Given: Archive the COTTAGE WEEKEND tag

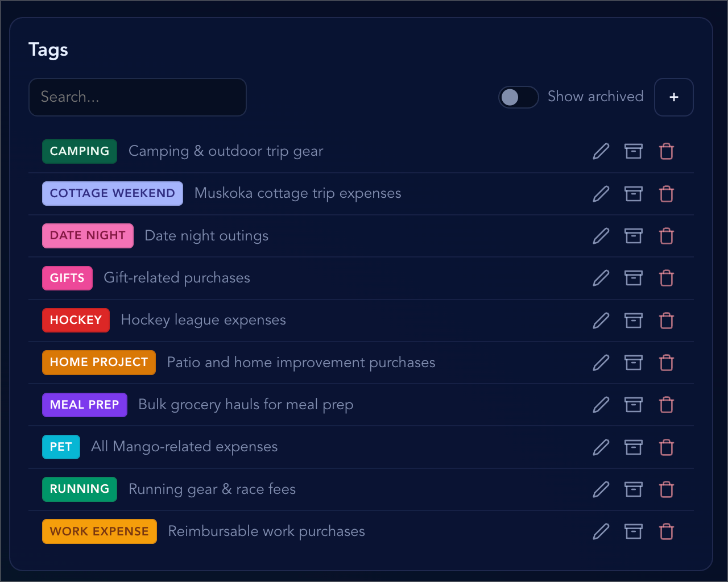Looking at the screenshot, I should point(634,194).
